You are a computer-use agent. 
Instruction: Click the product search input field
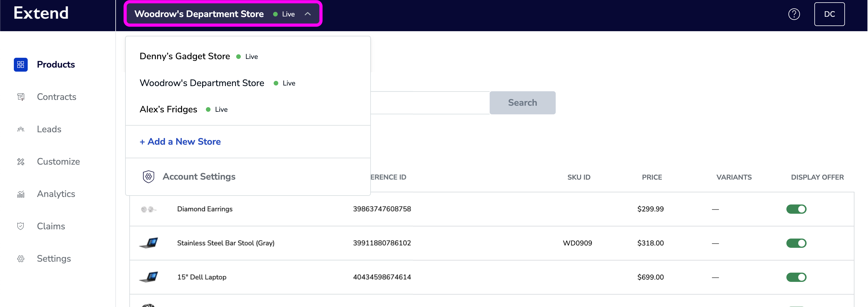[x=430, y=103]
